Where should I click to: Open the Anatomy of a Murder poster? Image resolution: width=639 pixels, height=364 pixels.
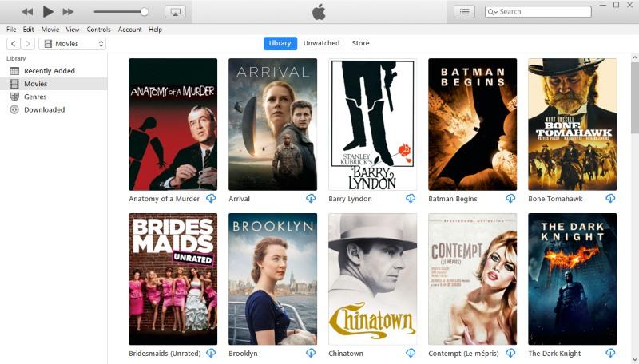coord(173,125)
